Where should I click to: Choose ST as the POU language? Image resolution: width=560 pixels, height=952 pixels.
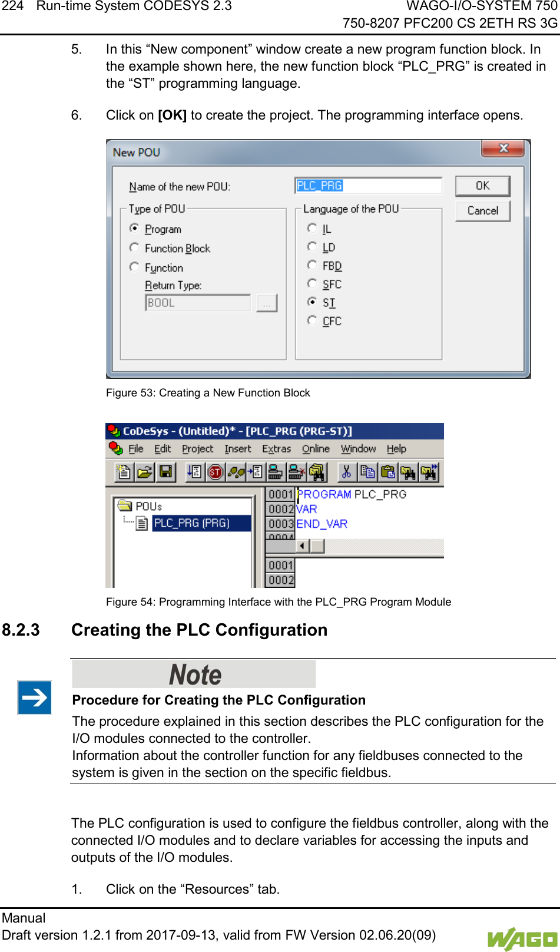(x=312, y=302)
